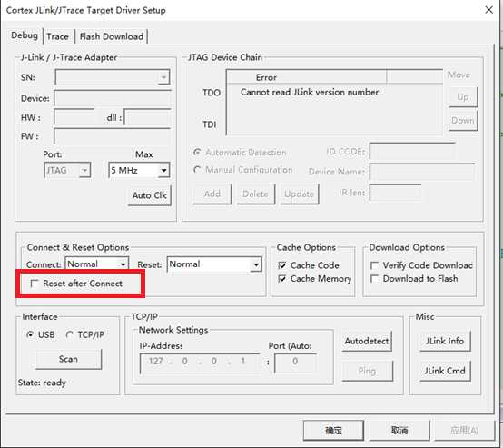Open JLink Info
This screenshot has width=503, height=448.
(445, 341)
